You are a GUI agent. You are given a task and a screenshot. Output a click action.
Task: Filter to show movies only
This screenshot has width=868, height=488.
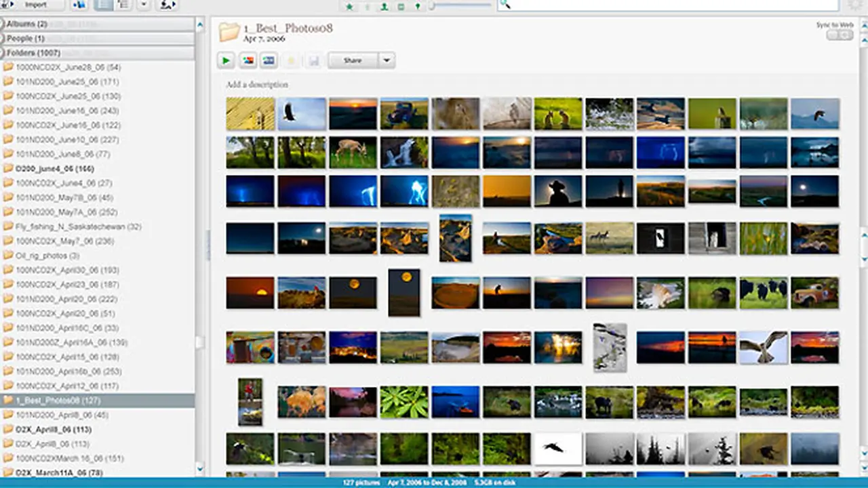pyautogui.click(x=401, y=7)
